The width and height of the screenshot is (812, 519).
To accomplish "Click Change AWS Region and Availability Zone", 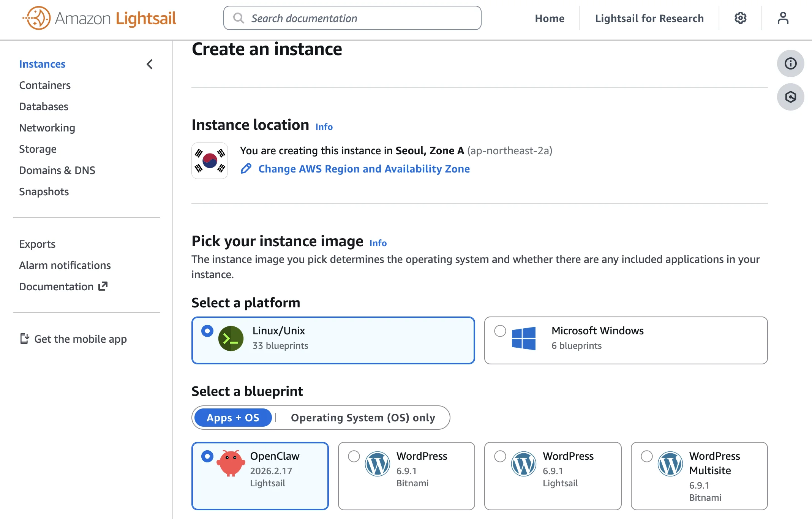I will click(364, 169).
